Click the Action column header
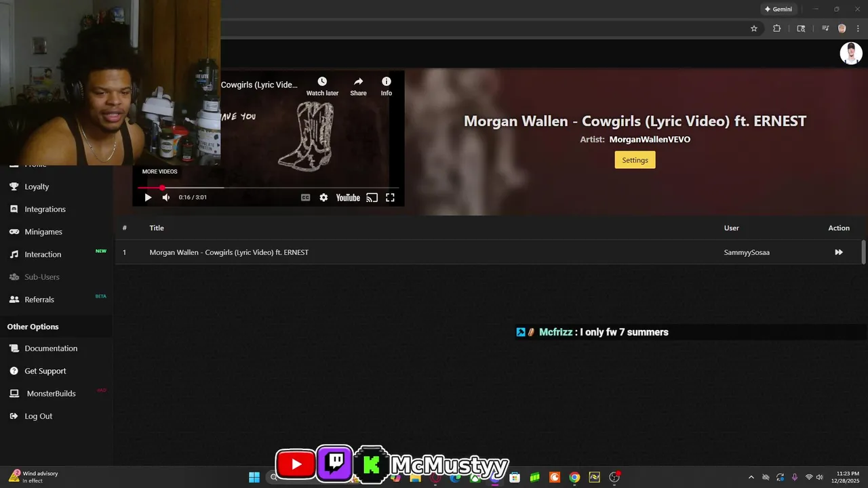This screenshot has height=488, width=868. (x=839, y=228)
